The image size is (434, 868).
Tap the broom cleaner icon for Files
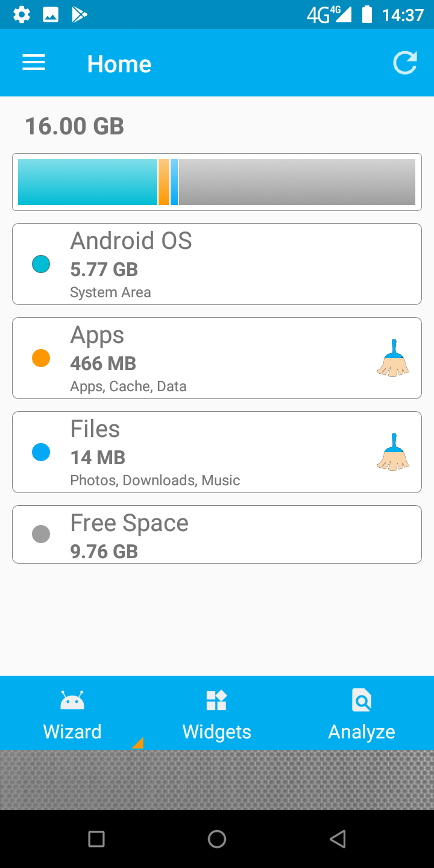click(x=393, y=452)
